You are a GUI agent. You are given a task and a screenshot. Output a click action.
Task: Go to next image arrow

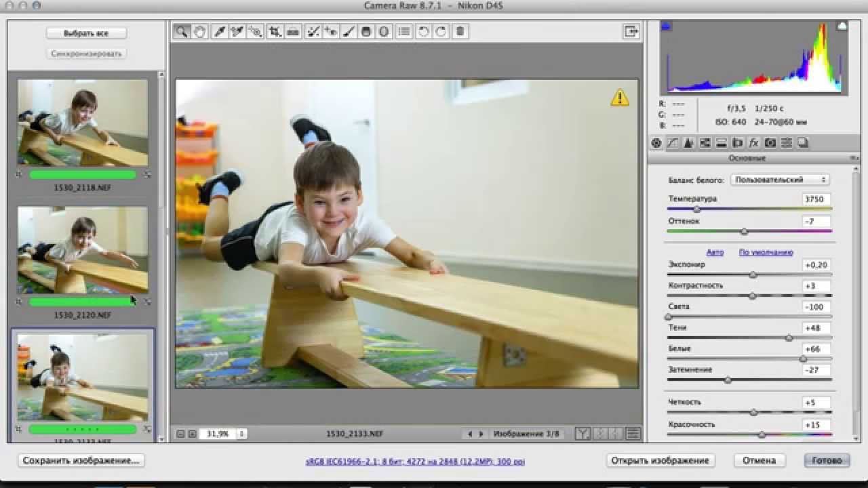481,434
